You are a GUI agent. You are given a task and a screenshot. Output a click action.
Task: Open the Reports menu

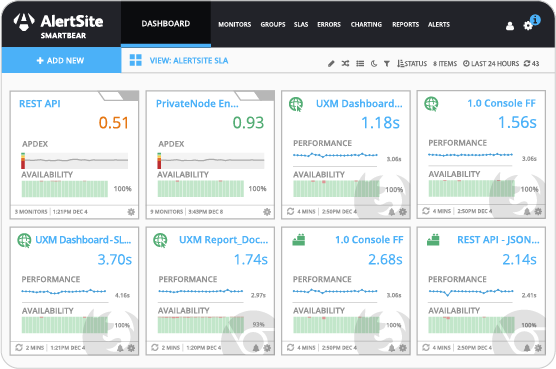pos(405,24)
